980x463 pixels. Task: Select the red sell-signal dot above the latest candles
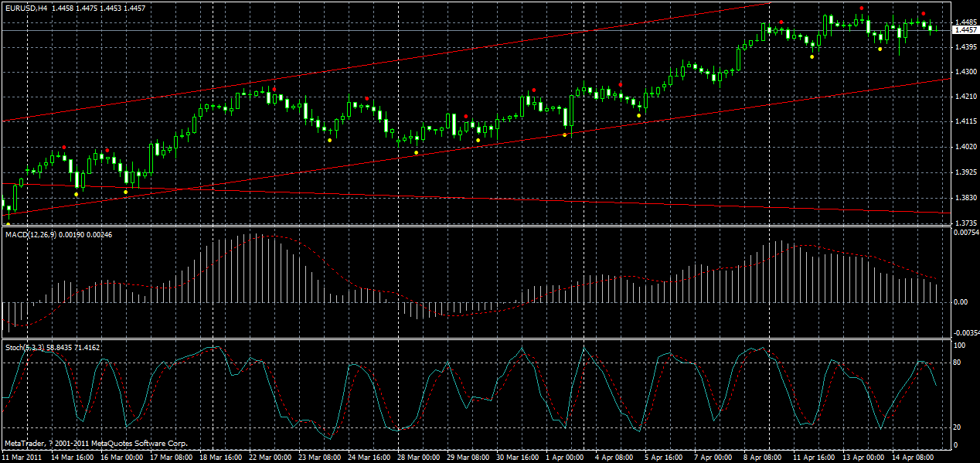924,13
